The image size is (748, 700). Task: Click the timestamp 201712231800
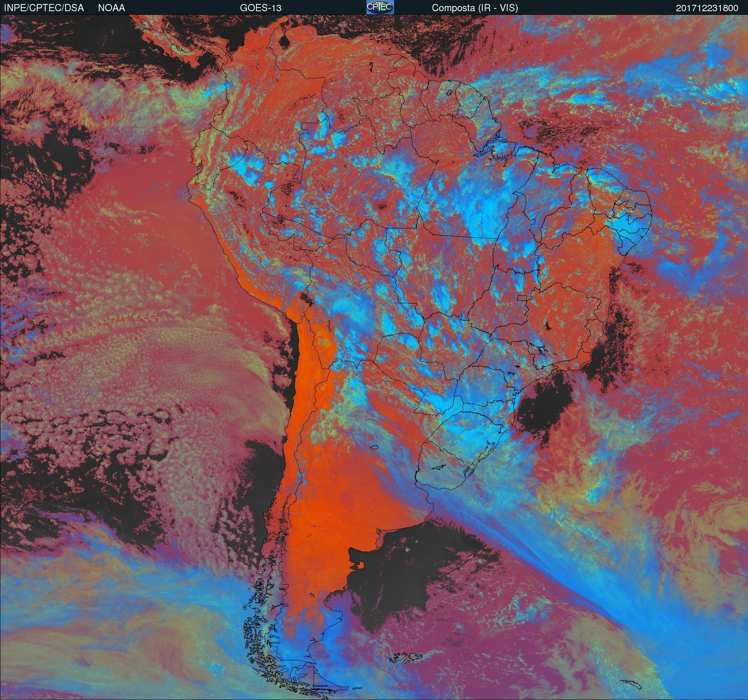[x=707, y=8]
